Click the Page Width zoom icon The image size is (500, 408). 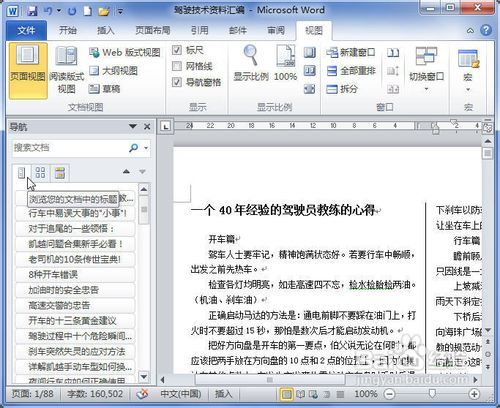point(310,89)
